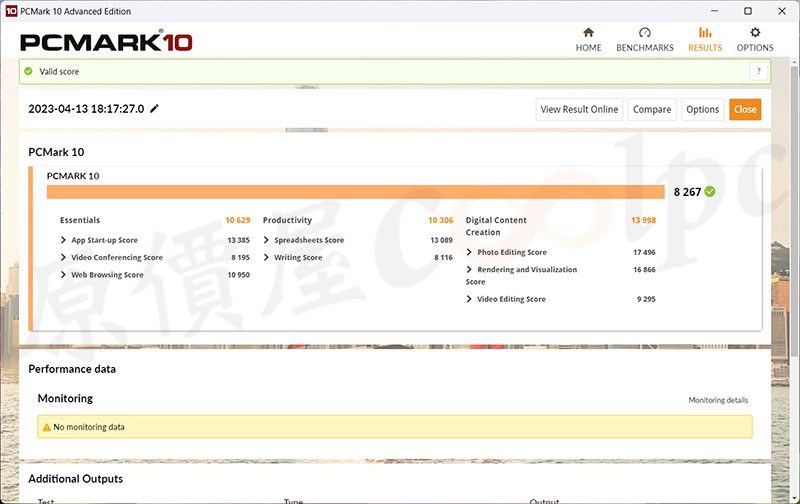
Task: Click the green check beside score 8 267
Action: pos(710,191)
